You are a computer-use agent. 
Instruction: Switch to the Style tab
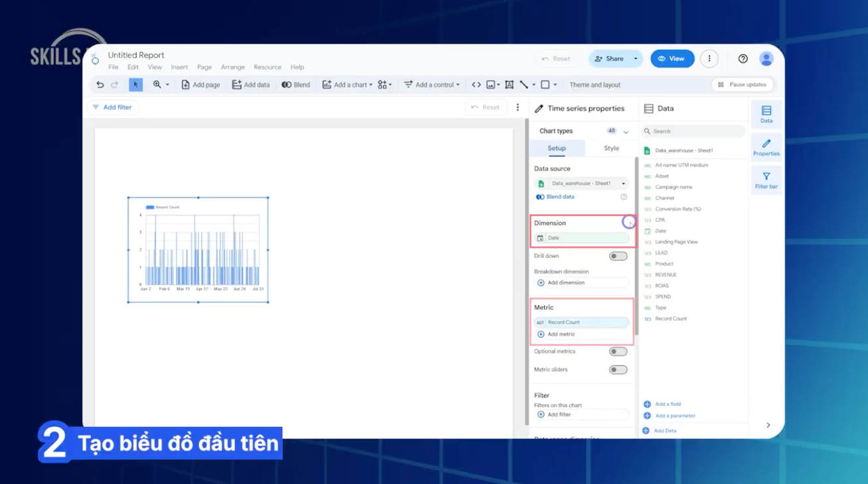pos(611,148)
